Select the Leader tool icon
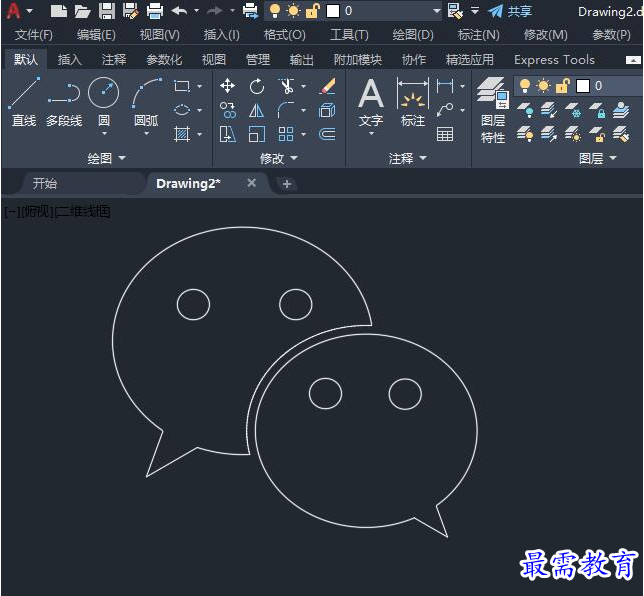Image resolution: width=644 pixels, height=596 pixels. point(445,110)
